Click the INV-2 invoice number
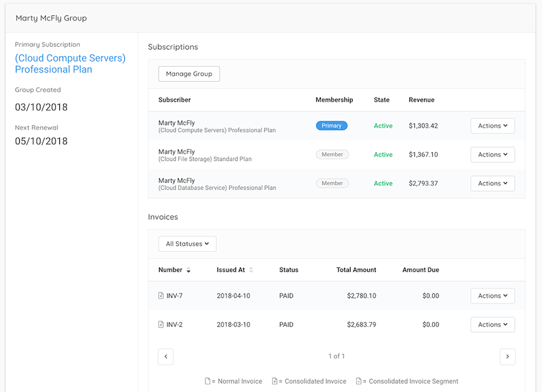Viewport: 542px width, 392px height. tap(174, 324)
